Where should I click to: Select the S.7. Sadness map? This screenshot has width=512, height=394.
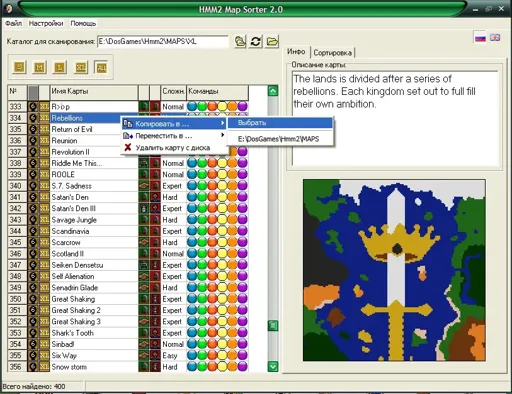pyautogui.click(x=128, y=186)
